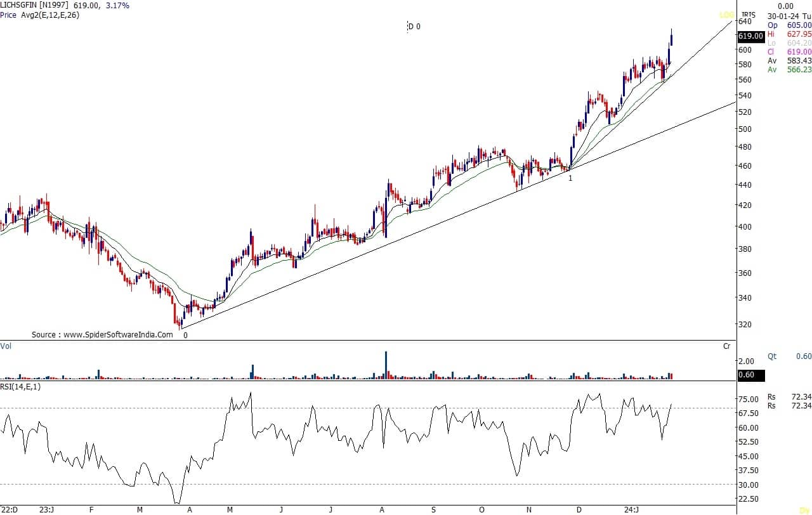Image resolution: width=812 pixels, height=515 pixels.
Task: Select the Av 583.43 average value
Action: pyautogui.click(x=789, y=61)
